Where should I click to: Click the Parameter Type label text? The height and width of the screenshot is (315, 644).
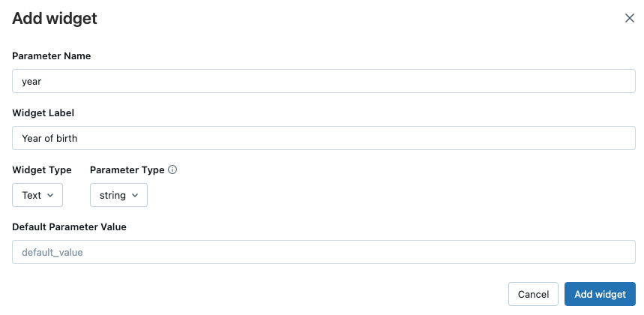tap(127, 170)
